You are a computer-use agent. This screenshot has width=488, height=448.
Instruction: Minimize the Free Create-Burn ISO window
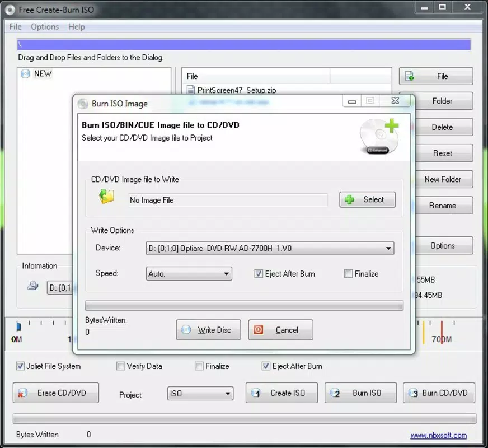[424, 7]
